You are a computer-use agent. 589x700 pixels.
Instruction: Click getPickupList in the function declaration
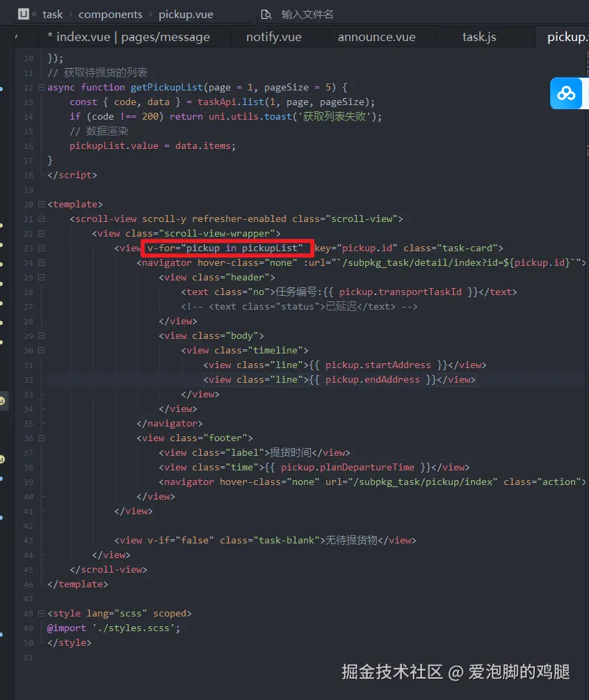coord(166,87)
